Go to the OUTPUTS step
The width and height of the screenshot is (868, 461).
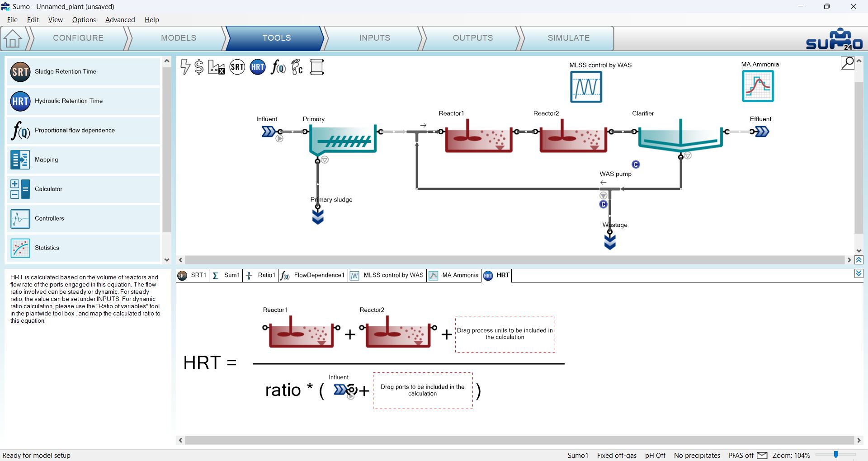[x=473, y=38]
